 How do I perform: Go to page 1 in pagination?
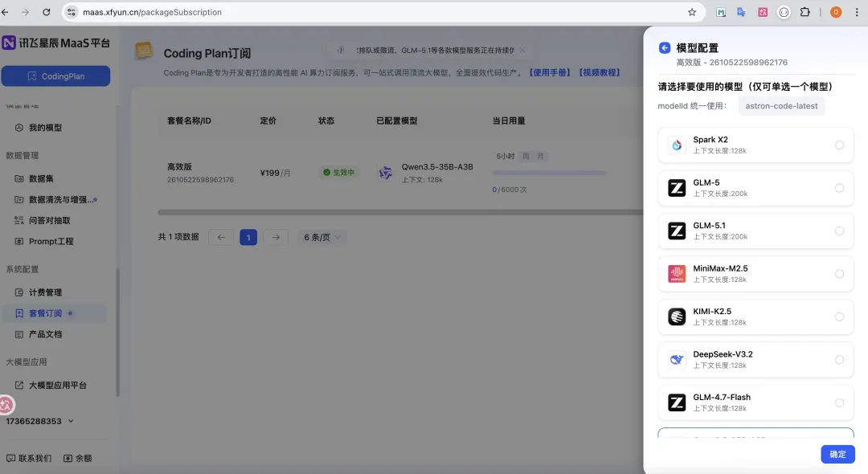(248, 237)
